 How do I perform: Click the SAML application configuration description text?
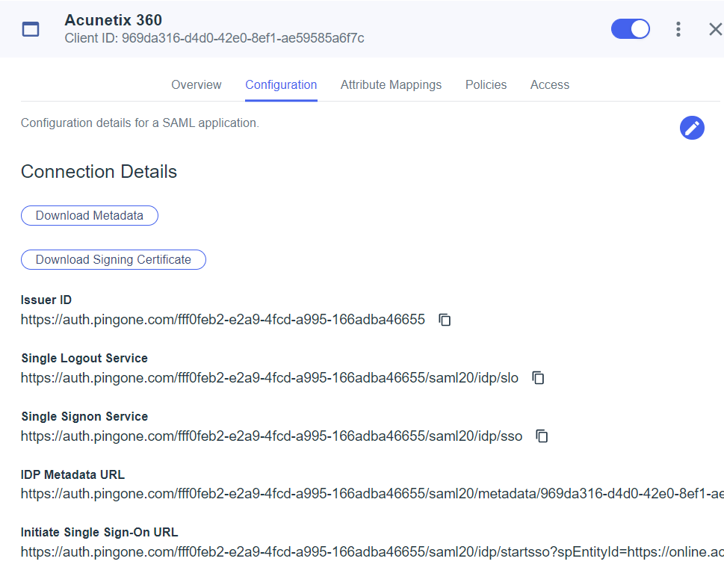140,123
